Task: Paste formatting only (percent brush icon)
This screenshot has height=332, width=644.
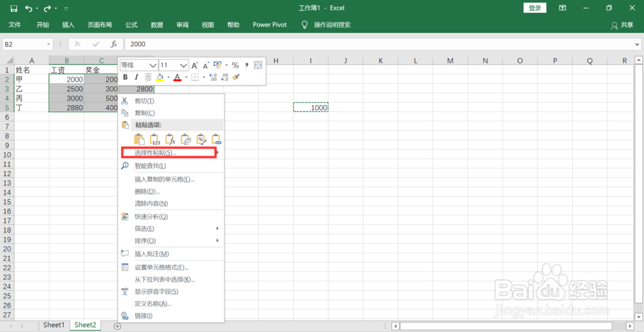Action: 201,139
